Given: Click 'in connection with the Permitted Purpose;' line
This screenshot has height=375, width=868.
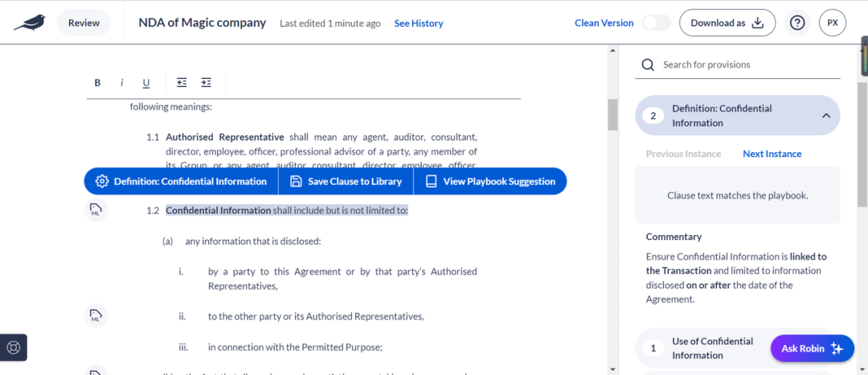Looking at the screenshot, I should [296, 348].
